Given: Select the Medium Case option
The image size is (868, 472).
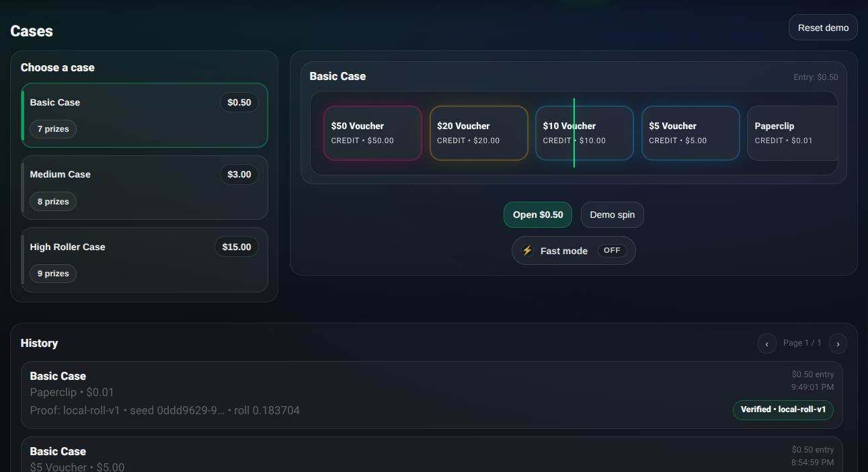Looking at the screenshot, I should click(145, 188).
